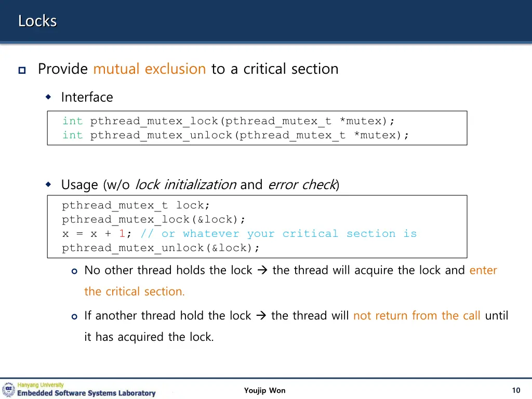
Task: Click the blue critical section code comment
Action: point(278,234)
